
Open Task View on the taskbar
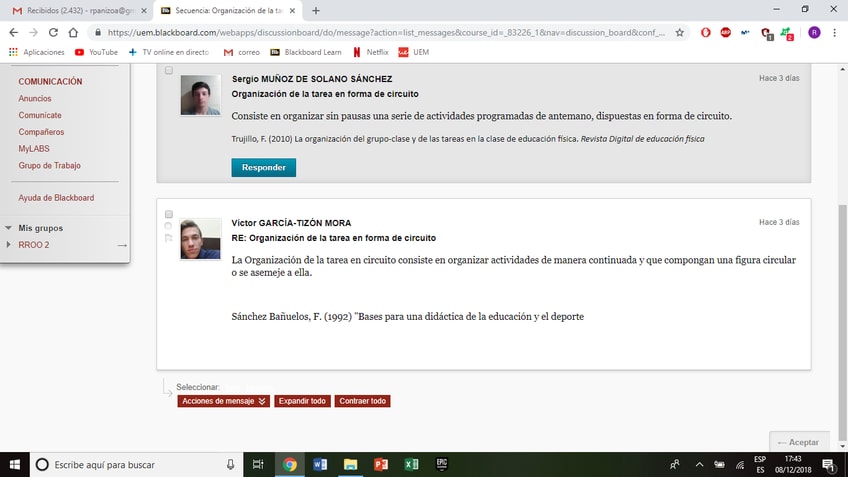[x=258, y=465]
